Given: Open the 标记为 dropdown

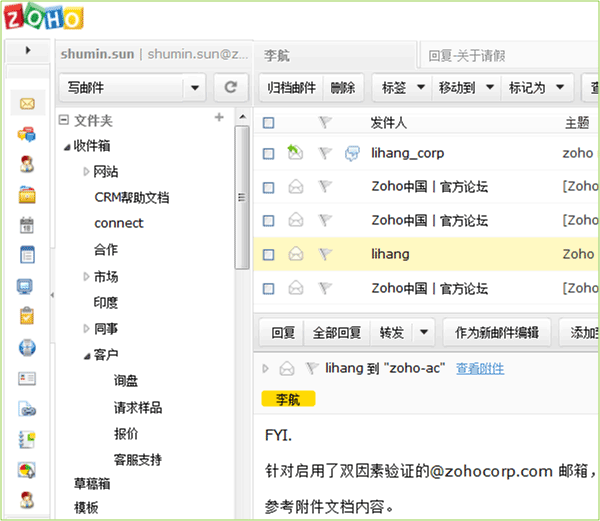Looking at the screenshot, I should (536, 88).
